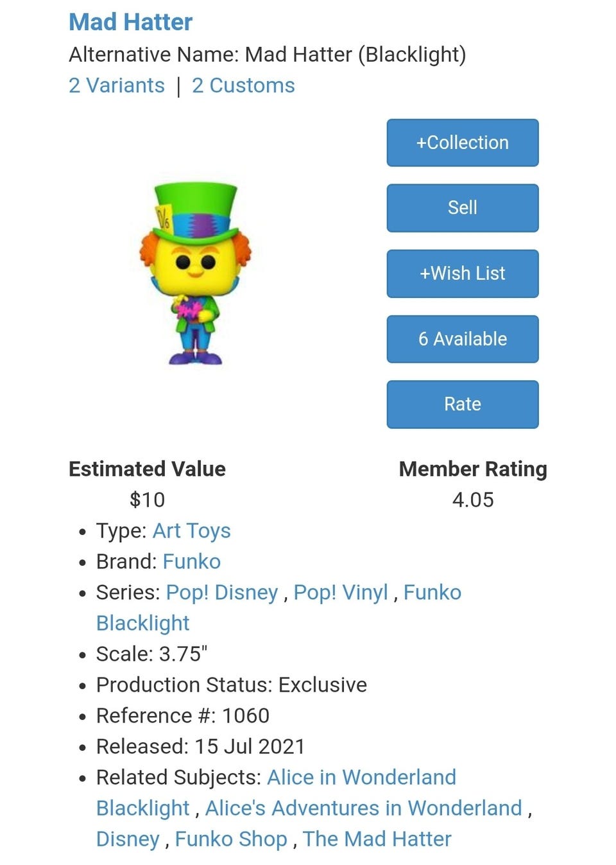The image size is (616, 865).
Task: View the 2 Variants link
Action: [116, 85]
